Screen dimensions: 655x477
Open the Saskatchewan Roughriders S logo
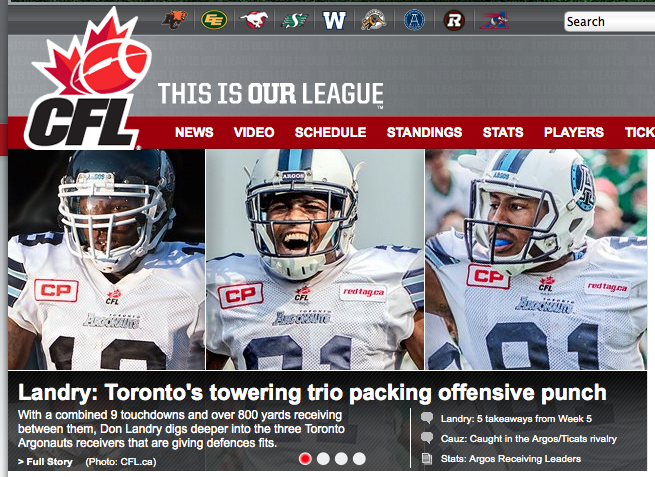pyautogui.click(x=294, y=20)
